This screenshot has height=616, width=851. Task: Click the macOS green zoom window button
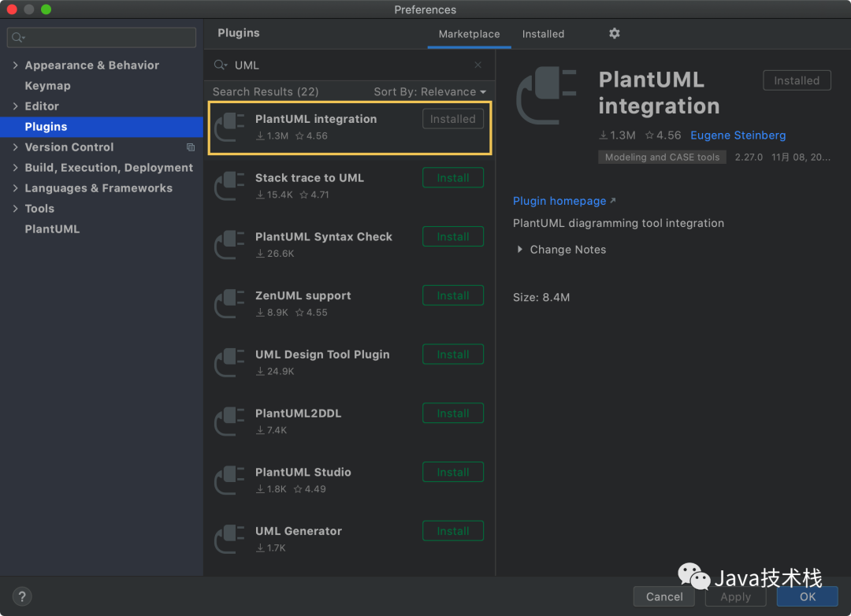[46, 9]
